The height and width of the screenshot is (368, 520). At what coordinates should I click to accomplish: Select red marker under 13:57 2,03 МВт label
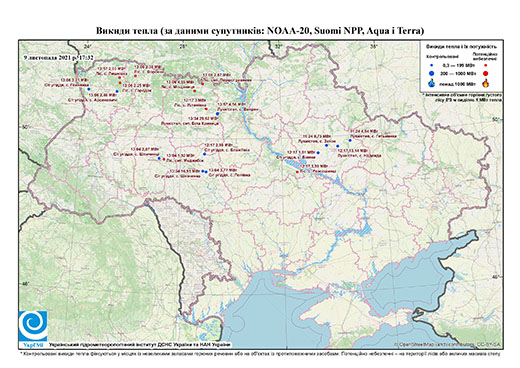pyautogui.click(x=119, y=78)
